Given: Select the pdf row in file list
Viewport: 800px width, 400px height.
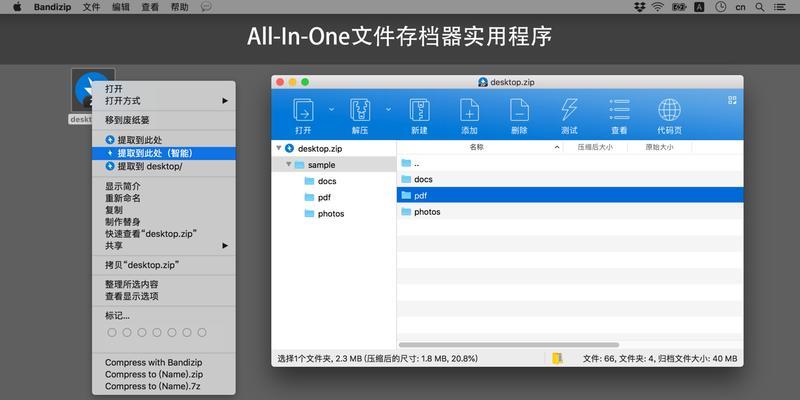Looking at the screenshot, I should coord(570,195).
